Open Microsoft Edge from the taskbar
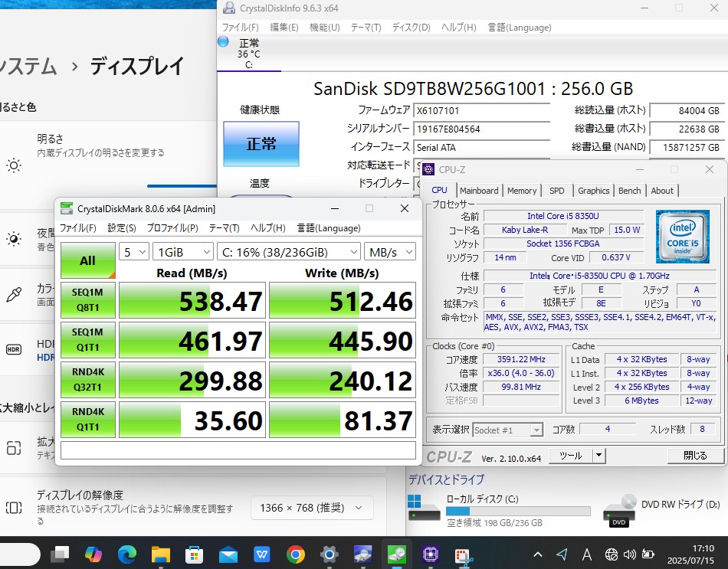The image size is (728, 569). click(126, 554)
